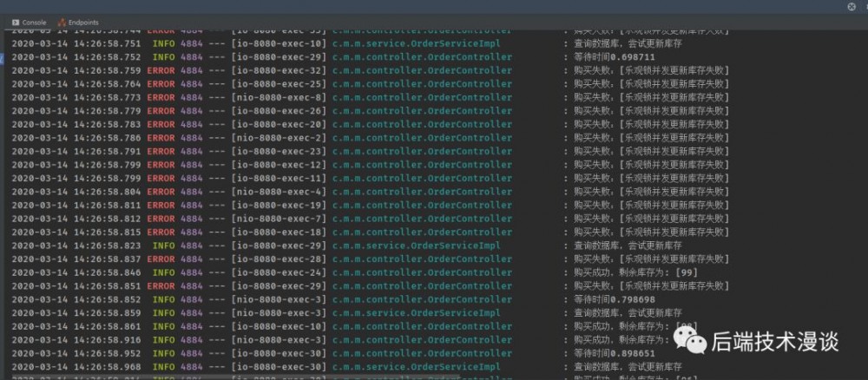
Task: Click thread name [io-8080-exec-18]
Action: tap(279, 232)
